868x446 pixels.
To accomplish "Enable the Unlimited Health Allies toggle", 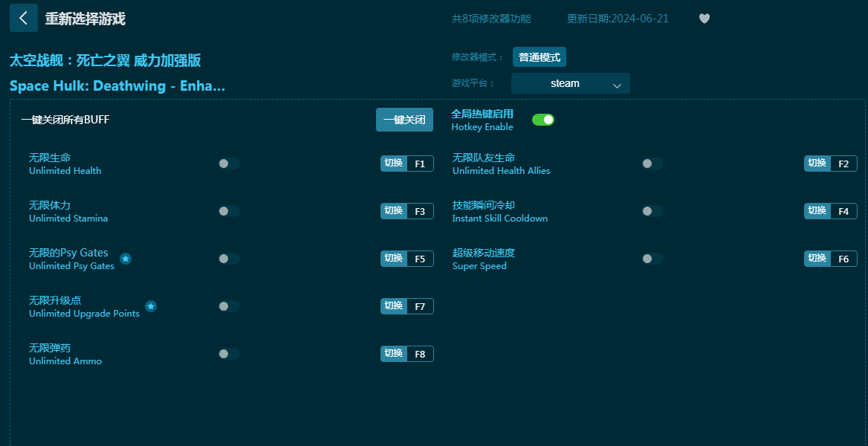I will click(x=652, y=164).
